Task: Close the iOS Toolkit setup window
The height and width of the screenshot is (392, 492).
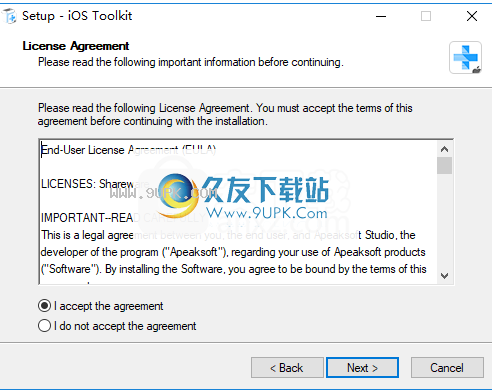Action: (x=472, y=16)
